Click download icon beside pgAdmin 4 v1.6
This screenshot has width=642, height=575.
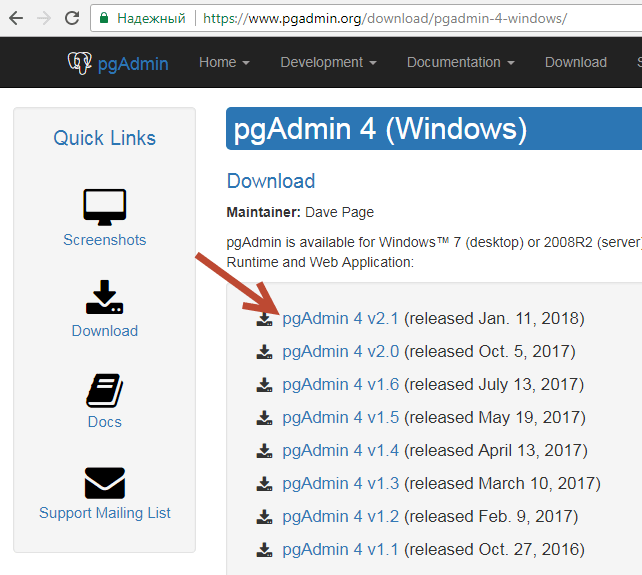coord(264,385)
